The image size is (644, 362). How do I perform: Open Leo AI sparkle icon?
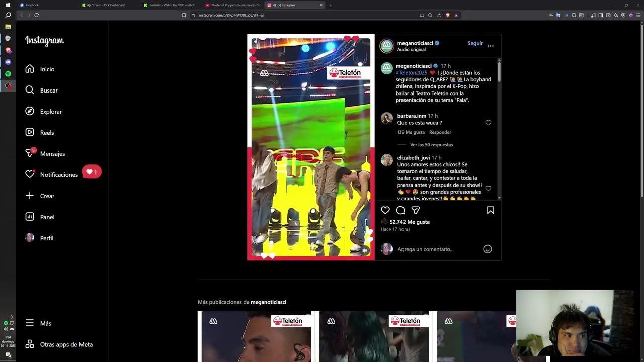coord(616,15)
